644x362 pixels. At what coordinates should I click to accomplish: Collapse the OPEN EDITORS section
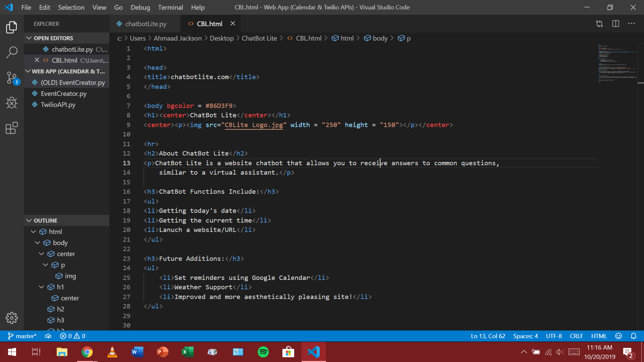(x=29, y=38)
